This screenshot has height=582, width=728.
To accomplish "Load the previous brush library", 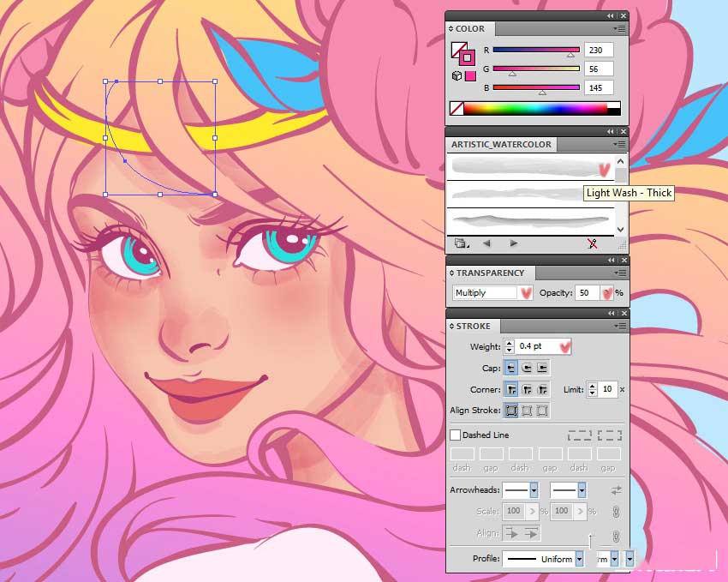I will [486, 243].
